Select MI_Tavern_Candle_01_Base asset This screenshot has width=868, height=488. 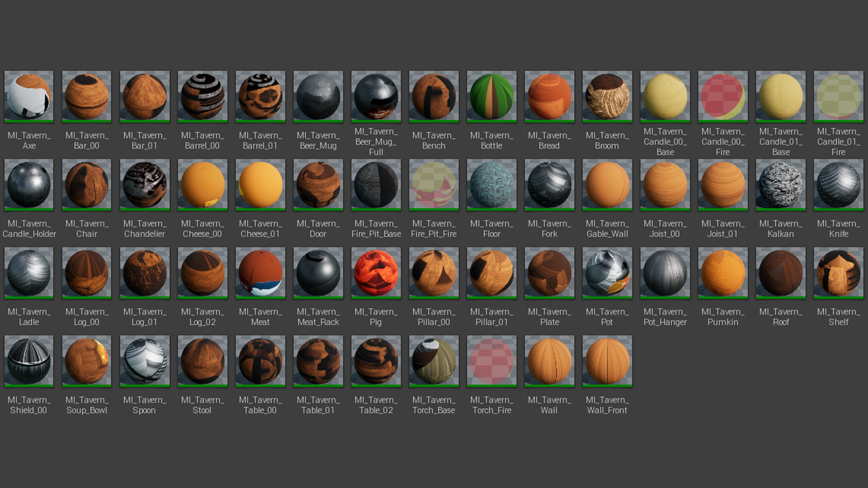pos(781,96)
